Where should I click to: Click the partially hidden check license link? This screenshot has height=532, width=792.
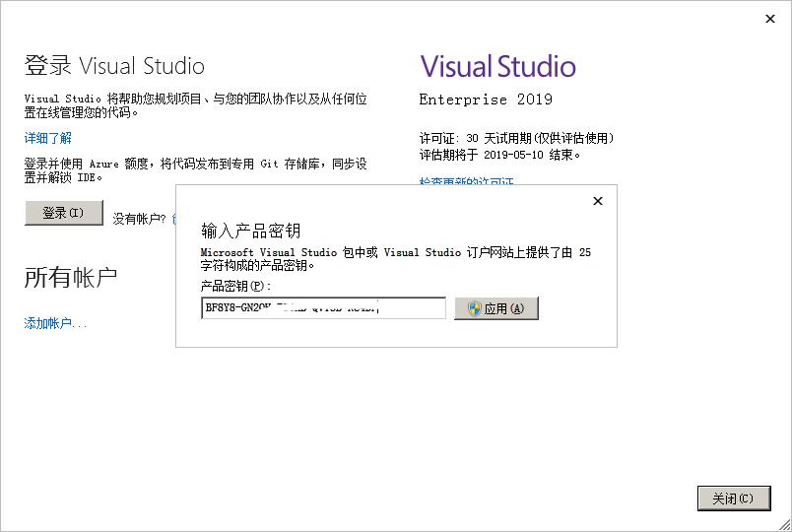tap(466, 181)
